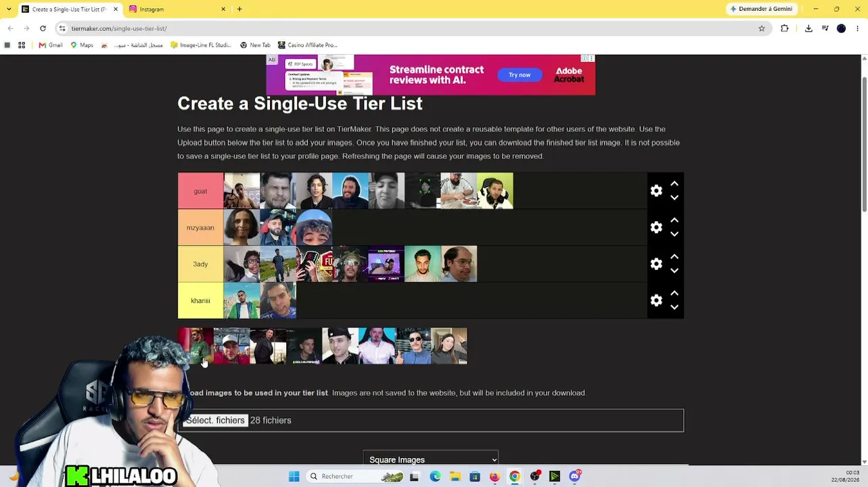This screenshot has width=868, height=487.
Task: Open Microsoft Edge from the taskbar
Action: pos(435,476)
